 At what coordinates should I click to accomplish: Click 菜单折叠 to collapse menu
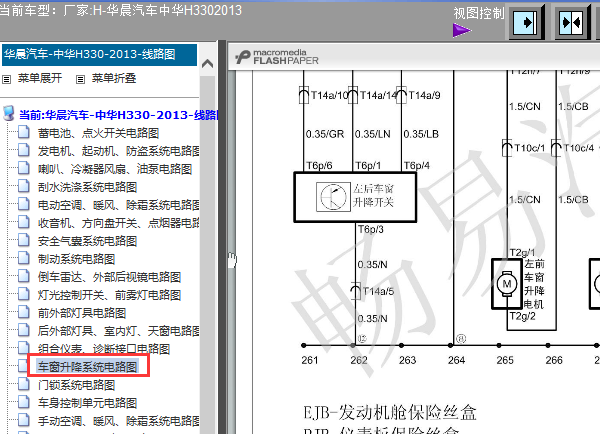(114, 78)
